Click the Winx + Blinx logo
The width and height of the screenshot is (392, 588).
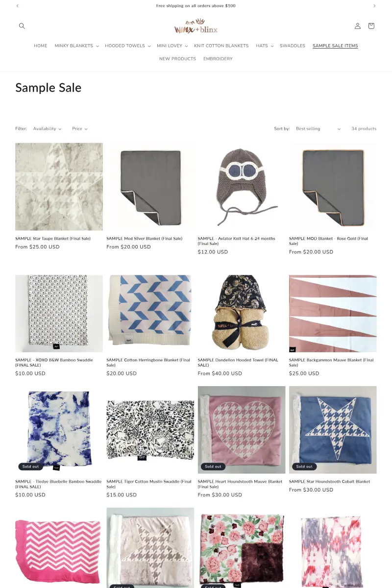[196, 26]
